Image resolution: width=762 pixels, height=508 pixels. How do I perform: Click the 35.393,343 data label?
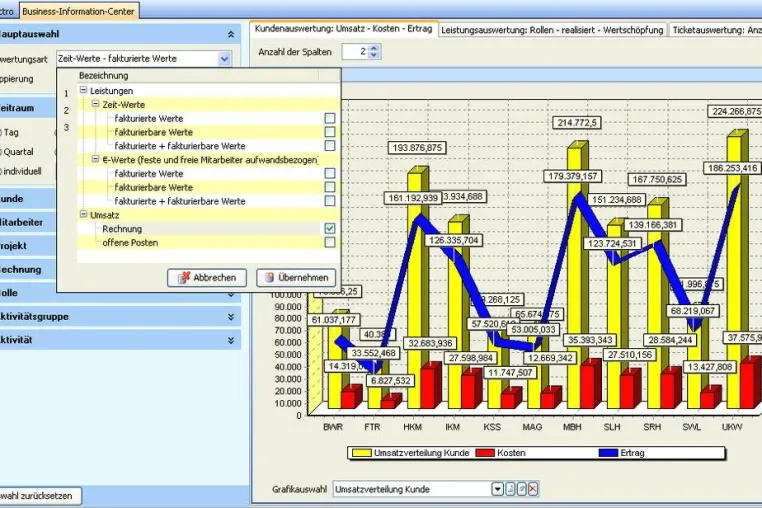pos(590,340)
